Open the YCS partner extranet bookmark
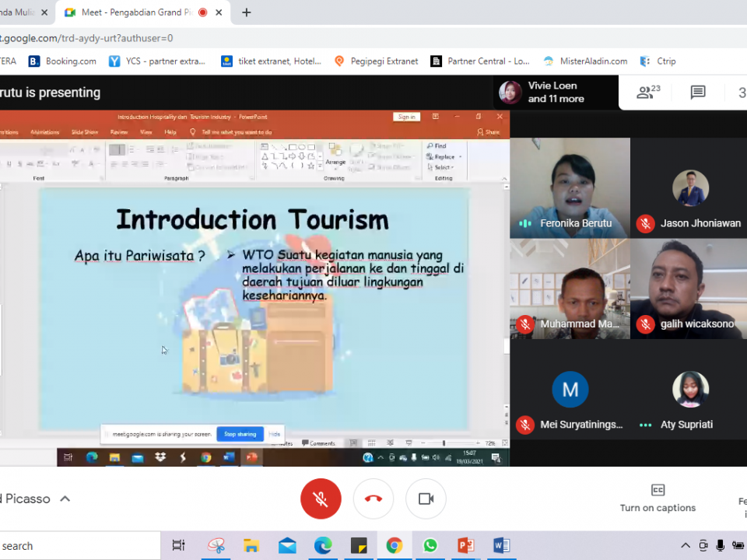The height and width of the screenshot is (560, 747). 156,61
